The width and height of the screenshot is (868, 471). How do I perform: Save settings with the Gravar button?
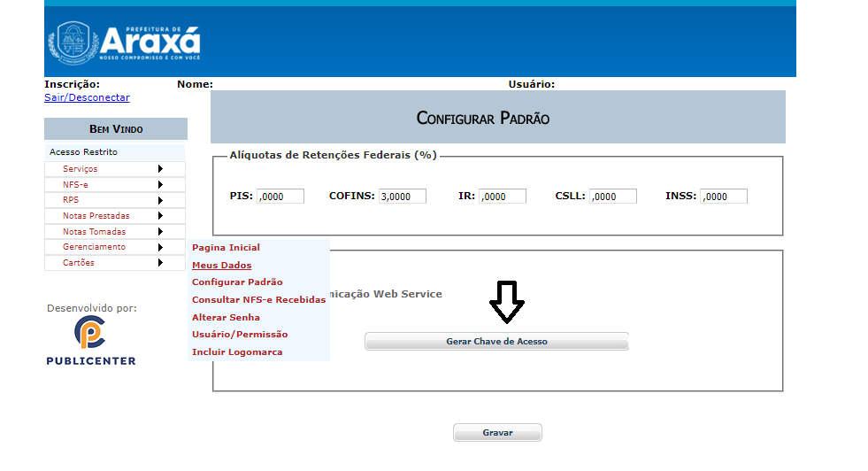pos(497,433)
